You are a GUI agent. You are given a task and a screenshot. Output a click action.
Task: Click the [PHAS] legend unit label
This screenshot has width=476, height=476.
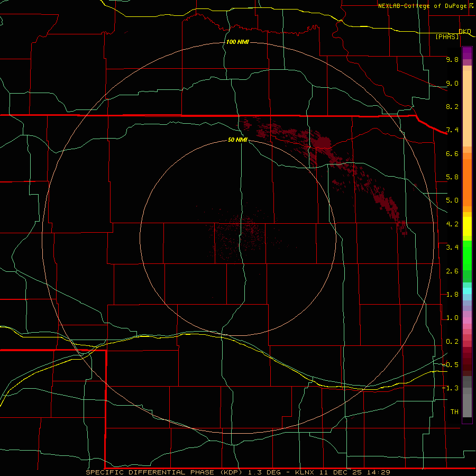coord(447,37)
